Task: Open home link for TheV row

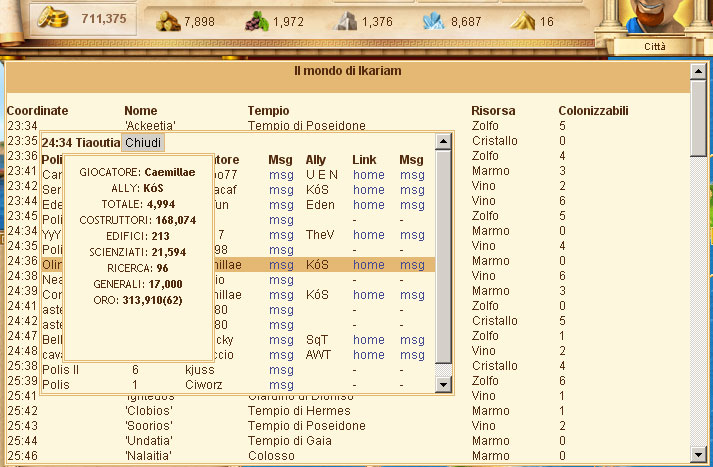Action: point(369,235)
